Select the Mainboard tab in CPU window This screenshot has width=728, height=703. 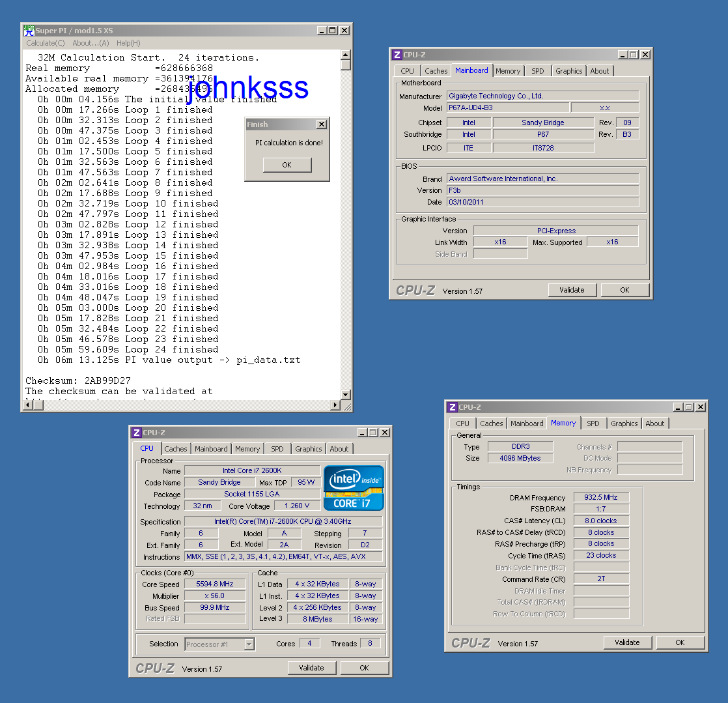click(211, 449)
